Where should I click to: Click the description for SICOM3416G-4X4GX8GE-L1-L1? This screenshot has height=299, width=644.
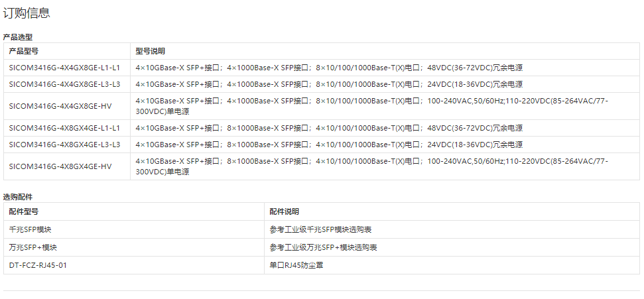328,68
